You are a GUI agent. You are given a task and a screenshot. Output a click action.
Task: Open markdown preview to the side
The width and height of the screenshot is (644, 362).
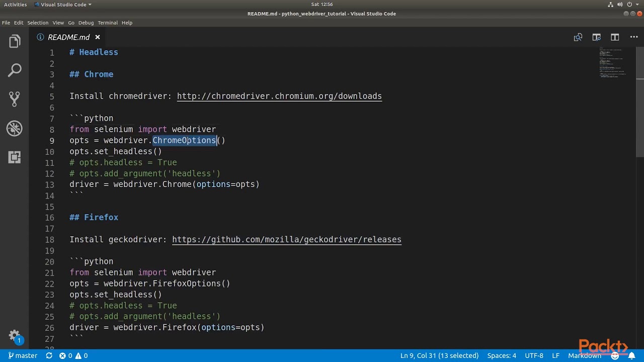coord(596,37)
